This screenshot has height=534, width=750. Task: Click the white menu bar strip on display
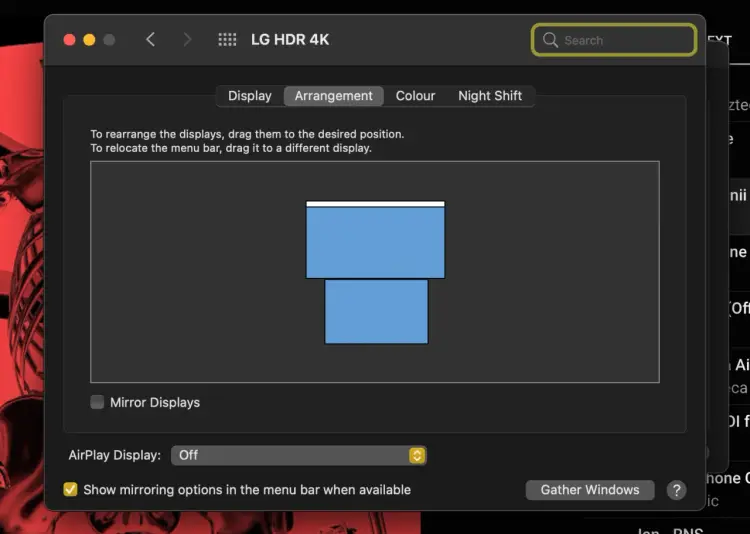coord(375,204)
